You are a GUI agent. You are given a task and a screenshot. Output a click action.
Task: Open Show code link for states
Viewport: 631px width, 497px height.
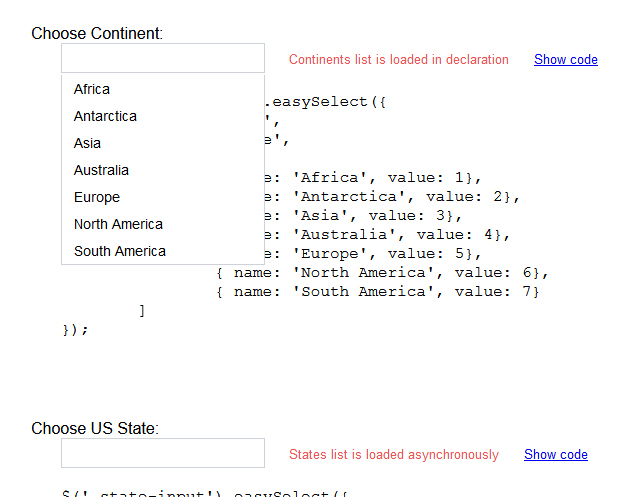pos(555,454)
